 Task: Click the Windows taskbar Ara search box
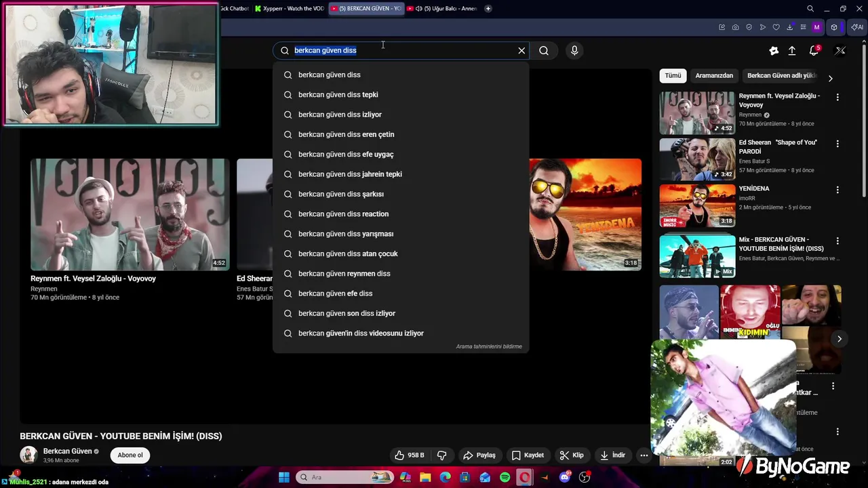pos(344,477)
